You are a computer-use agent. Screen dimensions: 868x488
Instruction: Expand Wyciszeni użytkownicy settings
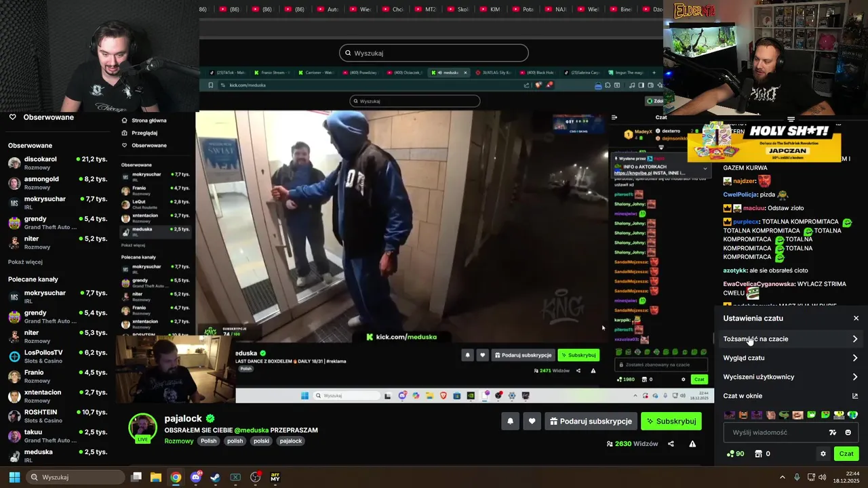(791, 377)
